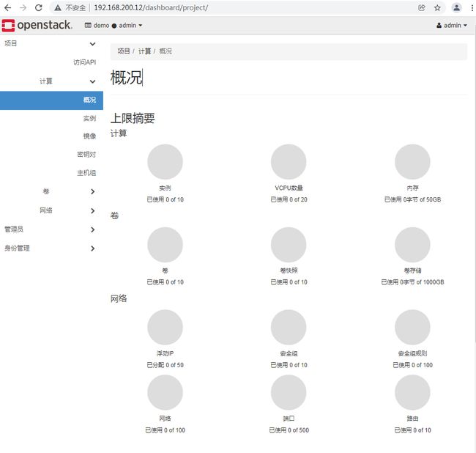
Task: Click the not-secure warning triangle icon
Action: [x=58, y=8]
